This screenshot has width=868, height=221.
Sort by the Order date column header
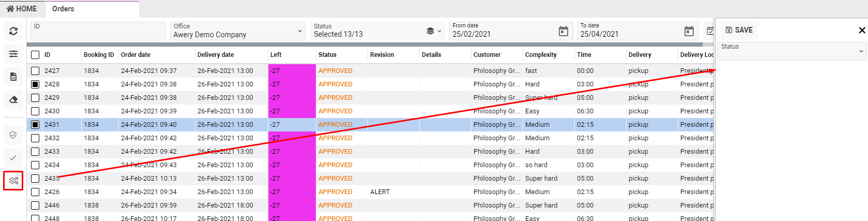coord(135,55)
